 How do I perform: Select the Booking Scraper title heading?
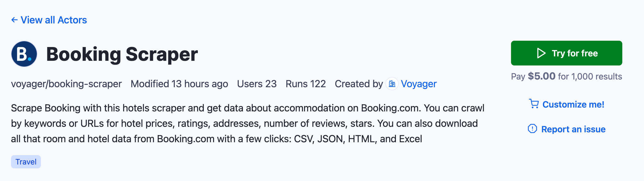[122, 54]
